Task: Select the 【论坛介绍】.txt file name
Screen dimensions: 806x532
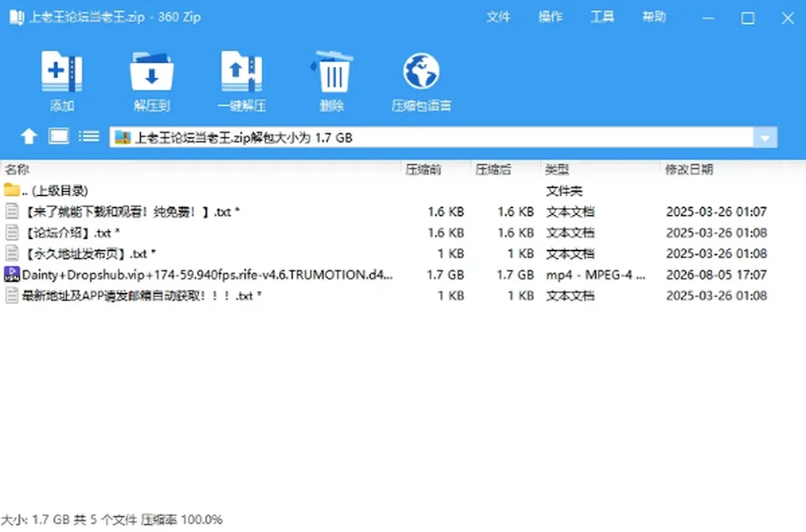Action: [71, 232]
